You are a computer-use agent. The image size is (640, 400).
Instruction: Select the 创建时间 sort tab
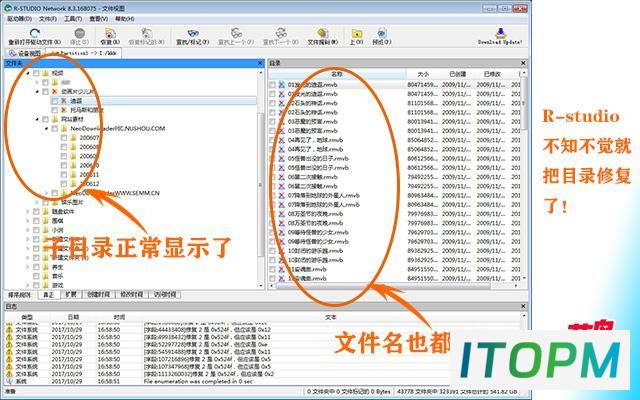point(99,294)
